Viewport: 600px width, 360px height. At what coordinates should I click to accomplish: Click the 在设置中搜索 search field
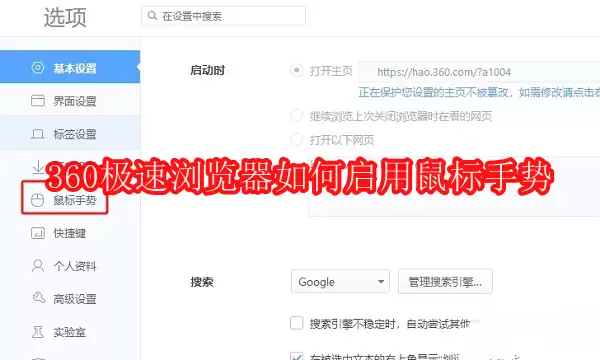click(x=223, y=16)
